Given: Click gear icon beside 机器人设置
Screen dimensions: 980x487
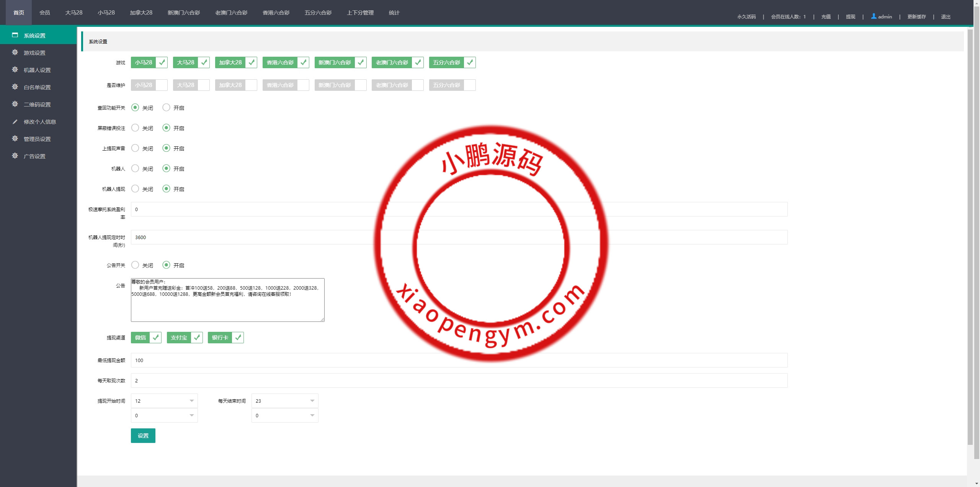Looking at the screenshot, I should tap(15, 70).
